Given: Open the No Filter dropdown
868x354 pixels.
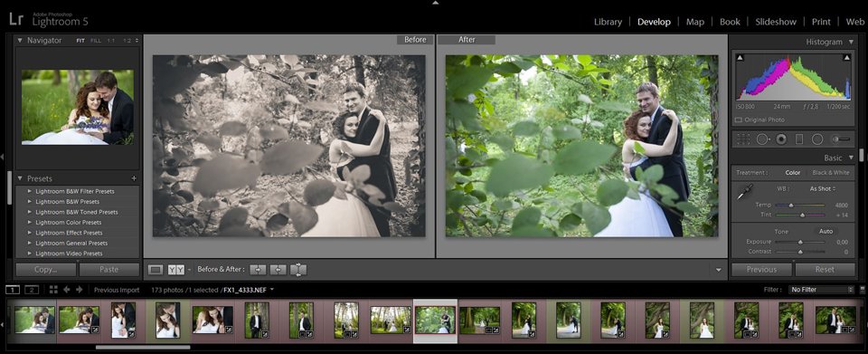Looking at the screenshot, I should [x=822, y=289].
